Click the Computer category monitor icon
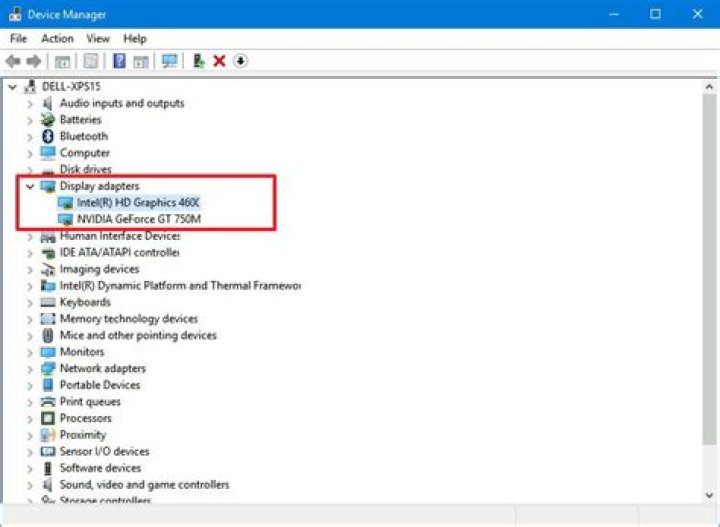 pos(48,152)
